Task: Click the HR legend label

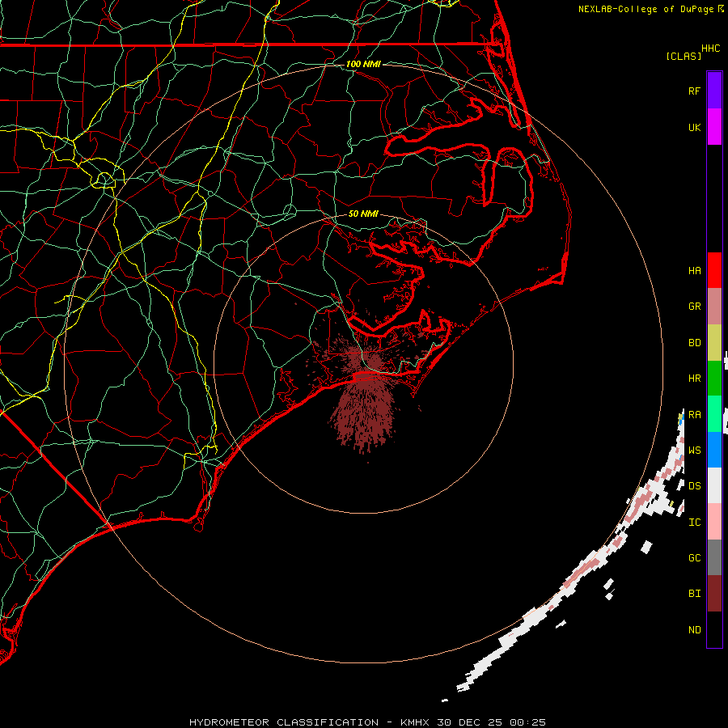Action: pyautogui.click(x=694, y=379)
